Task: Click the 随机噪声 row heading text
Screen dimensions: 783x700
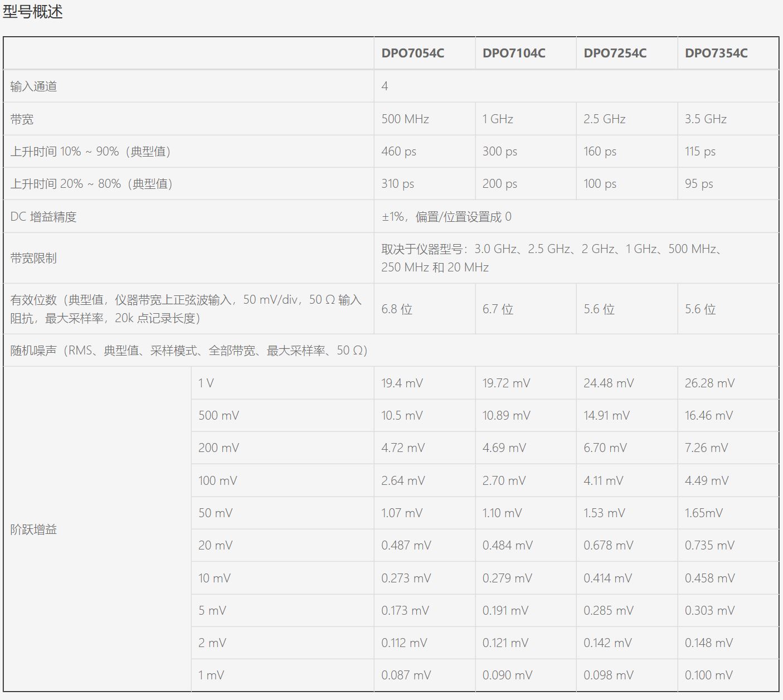Action: coord(189,351)
